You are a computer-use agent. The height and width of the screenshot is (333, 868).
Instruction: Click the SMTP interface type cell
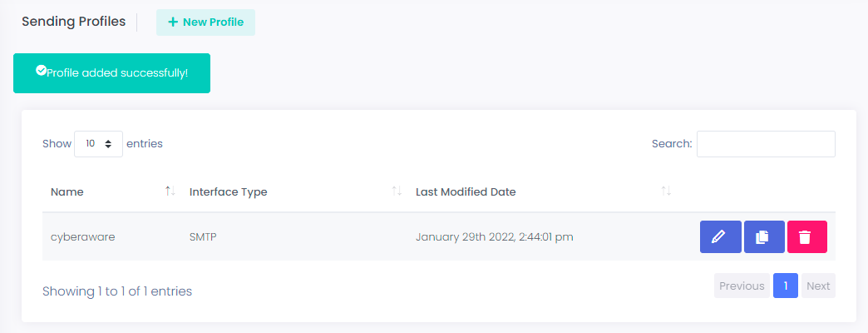pos(203,237)
